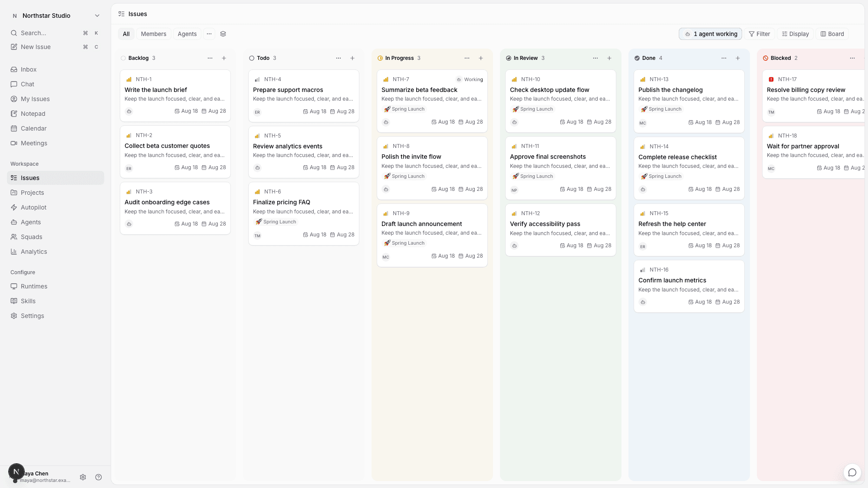Click Spring Launch tag on Finalize pricing FAQ
868x488 pixels.
[276, 222]
